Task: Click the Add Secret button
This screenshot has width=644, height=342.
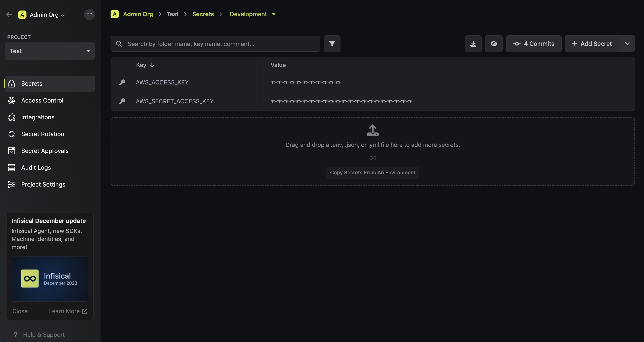Action: (x=592, y=44)
